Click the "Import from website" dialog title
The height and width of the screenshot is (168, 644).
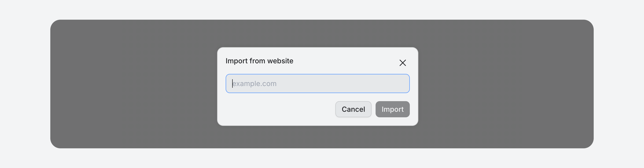pyautogui.click(x=259, y=61)
